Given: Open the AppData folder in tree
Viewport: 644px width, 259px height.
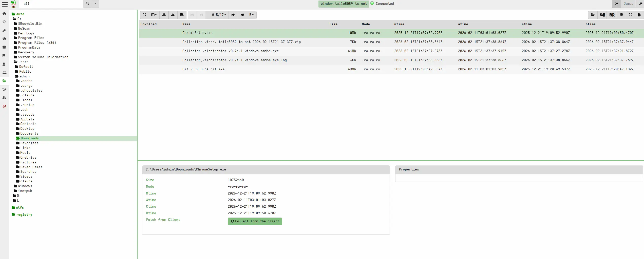Looking at the screenshot, I should pyautogui.click(x=25, y=119).
